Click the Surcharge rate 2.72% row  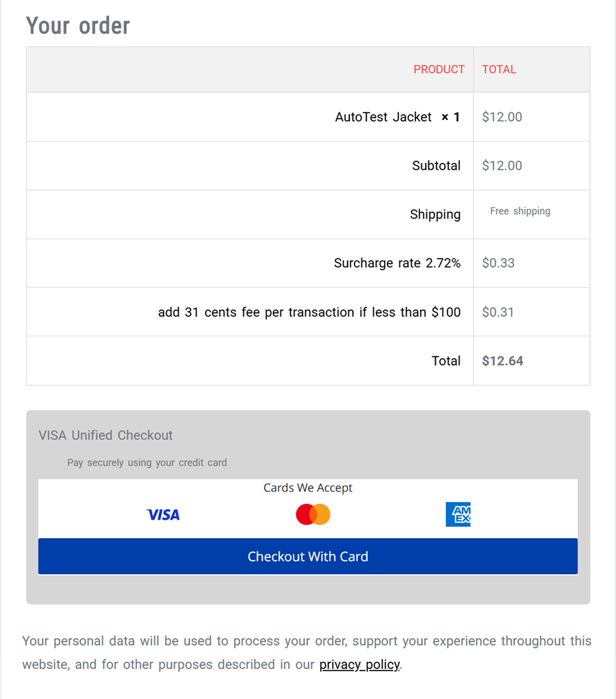pos(397,263)
